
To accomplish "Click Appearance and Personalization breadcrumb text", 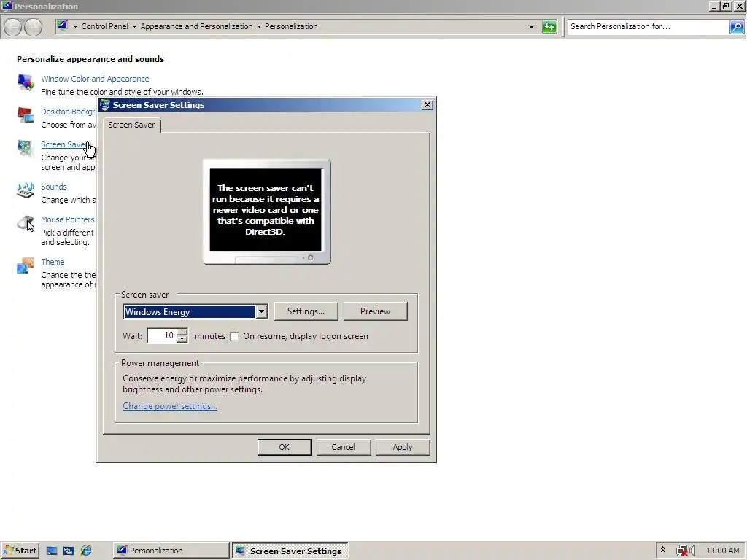I will (x=196, y=27).
